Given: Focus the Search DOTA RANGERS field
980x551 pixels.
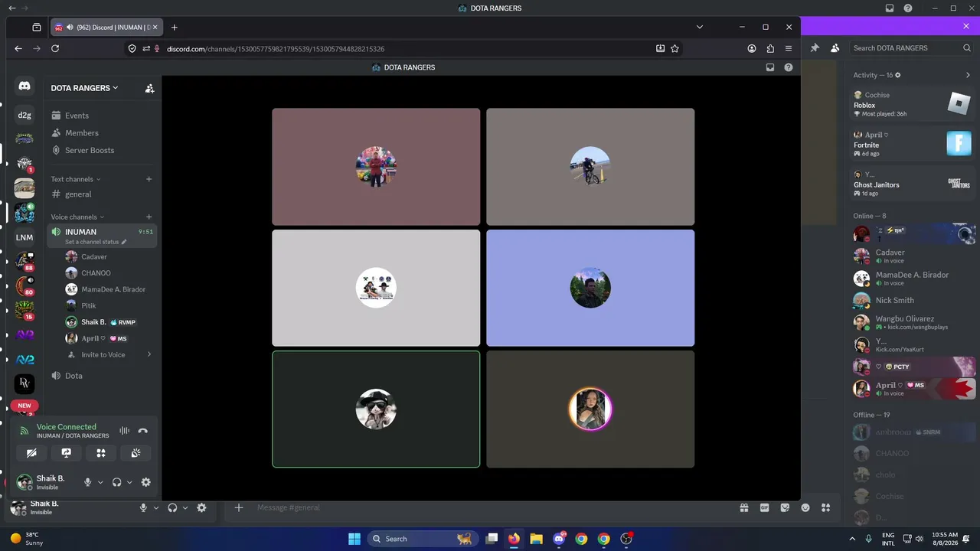Looking at the screenshot, I should 911,47.
